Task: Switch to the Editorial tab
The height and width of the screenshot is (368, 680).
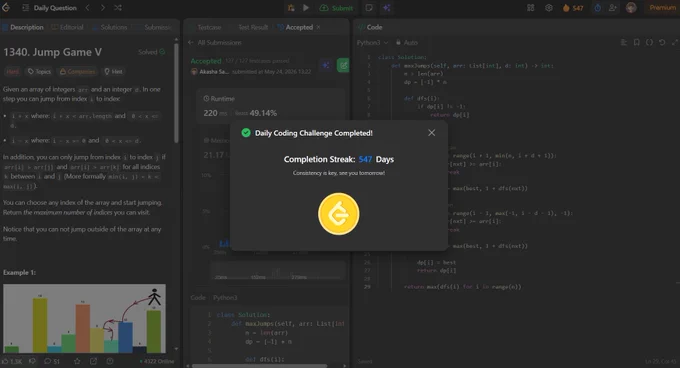Action: pos(68,27)
